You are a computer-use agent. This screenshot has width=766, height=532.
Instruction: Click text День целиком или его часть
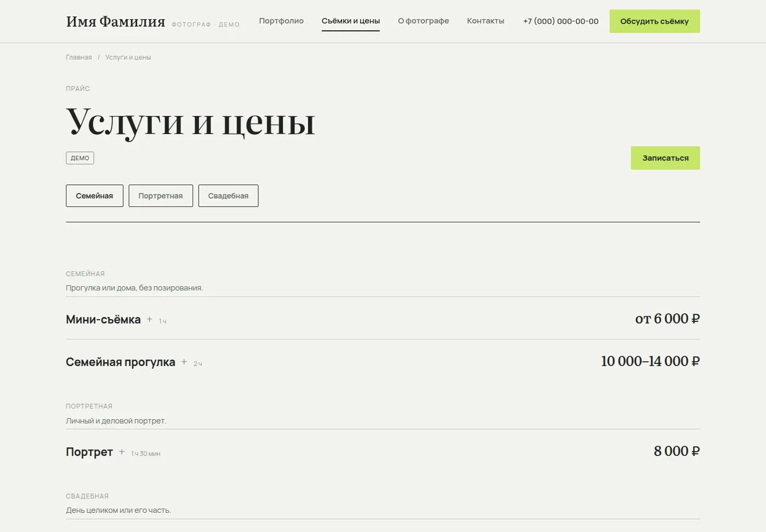[118, 510]
